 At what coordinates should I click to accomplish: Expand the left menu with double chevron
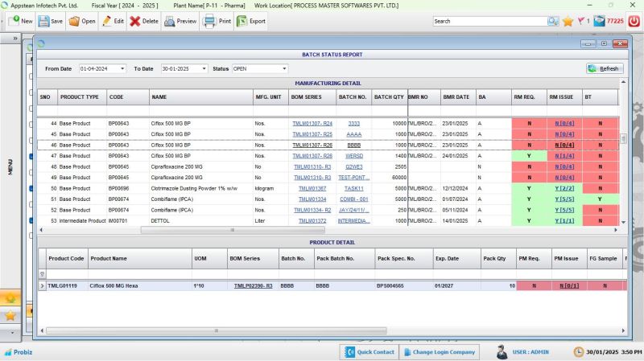click(x=15, y=39)
